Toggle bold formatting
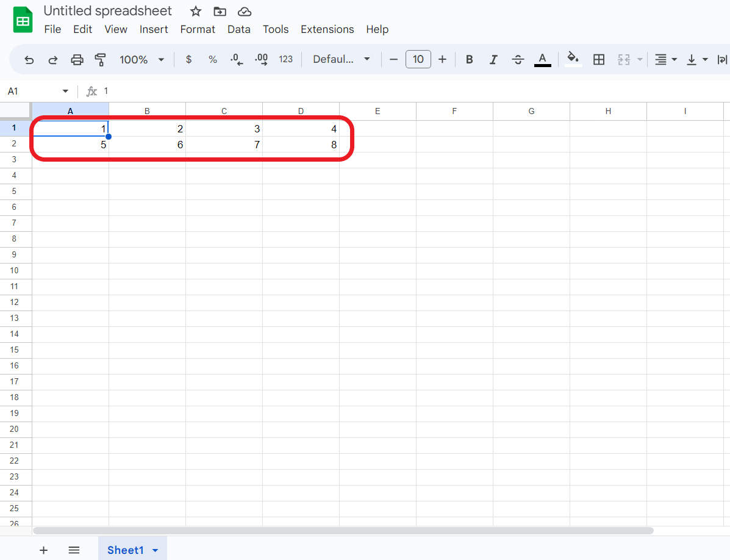Image resolution: width=730 pixels, height=560 pixels. click(x=469, y=59)
